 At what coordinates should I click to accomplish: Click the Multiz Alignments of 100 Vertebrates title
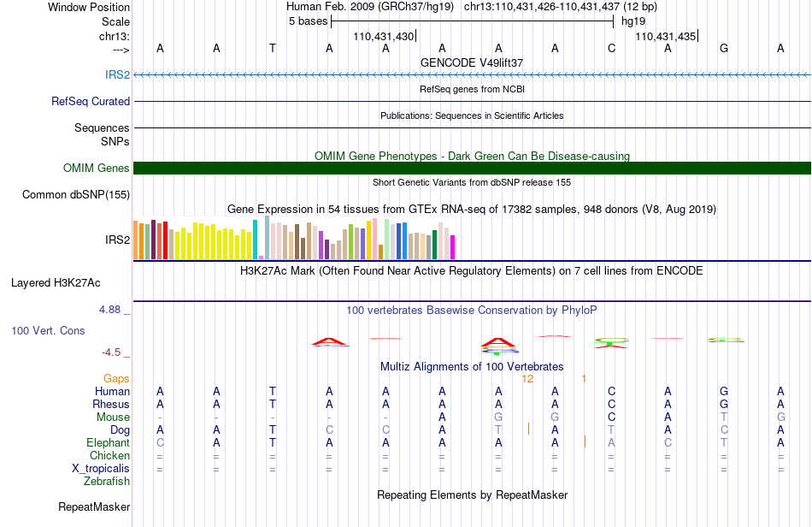click(472, 366)
